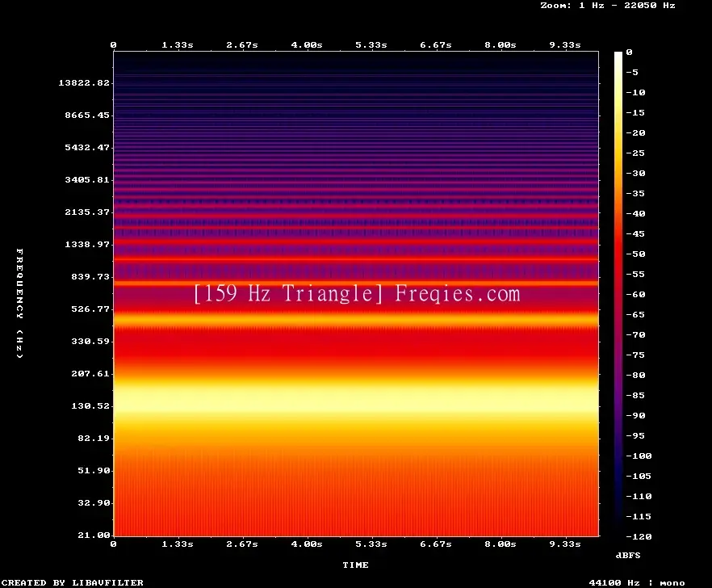Select the 51.90 frequency label

(x=94, y=470)
